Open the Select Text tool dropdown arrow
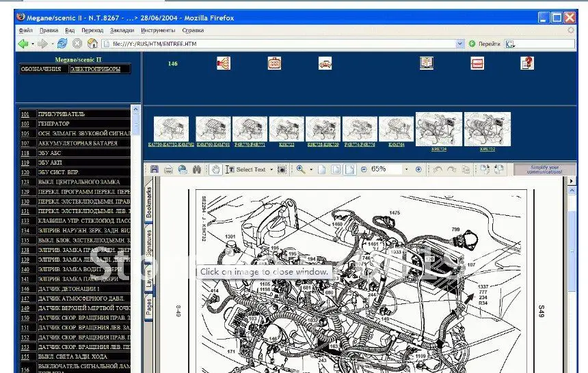The width and height of the screenshot is (588, 373). [x=271, y=169]
